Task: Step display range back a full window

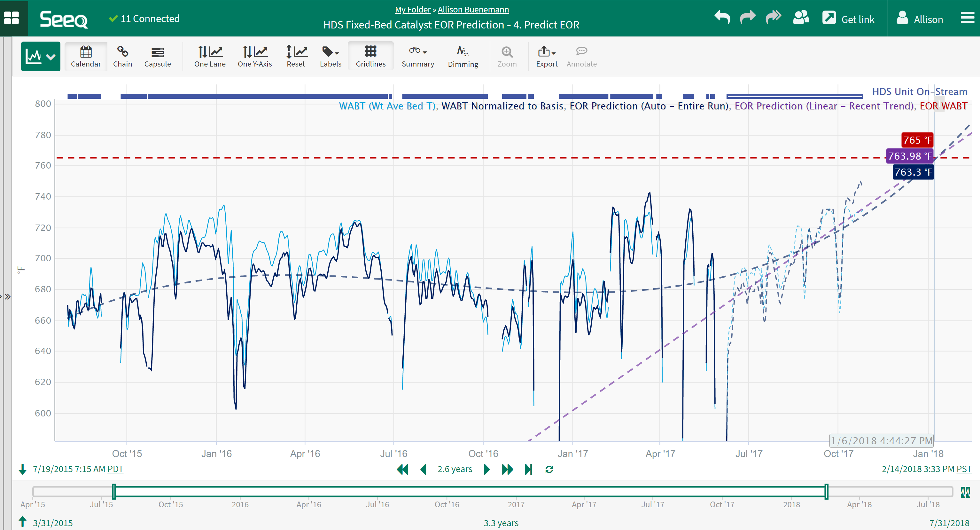Action: 402,469
